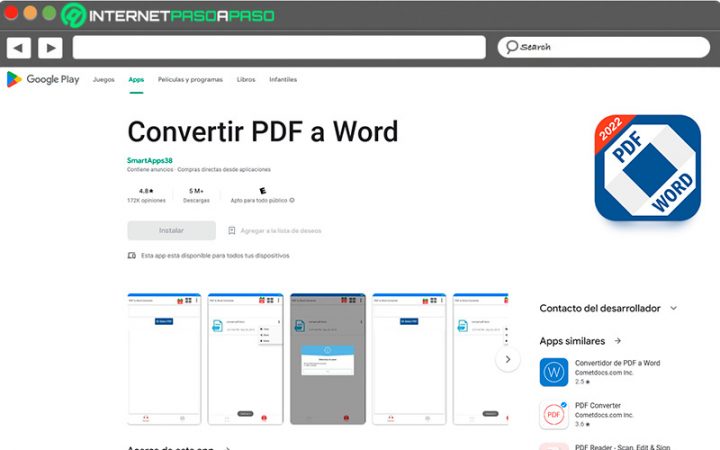
Task: Go forward with the browser forward arrow
Action: tap(51, 48)
